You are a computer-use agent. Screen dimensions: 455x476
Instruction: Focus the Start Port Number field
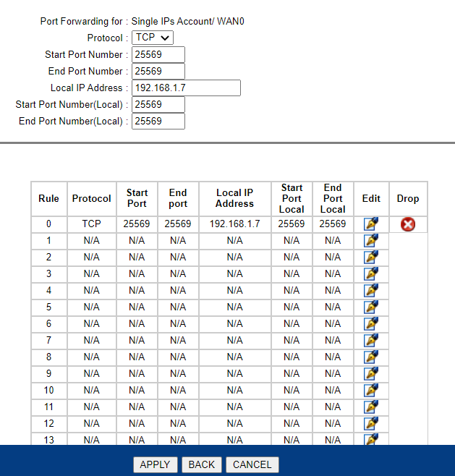pyautogui.click(x=158, y=55)
